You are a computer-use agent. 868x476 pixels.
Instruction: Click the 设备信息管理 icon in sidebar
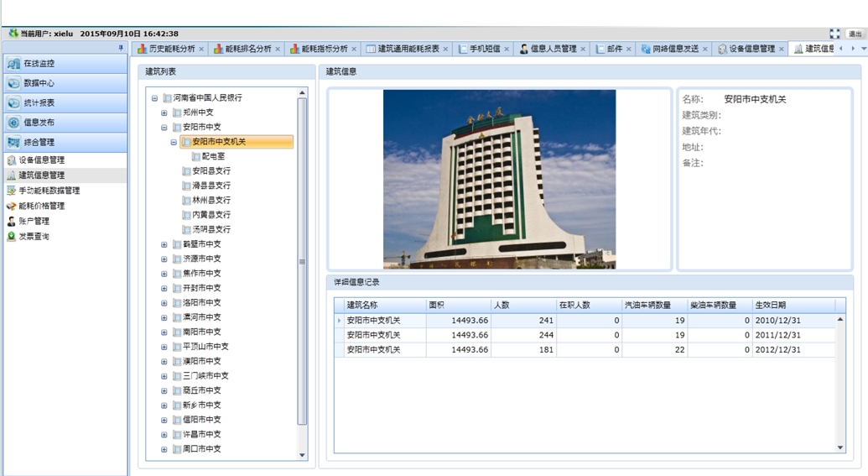(x=11, y=160)
